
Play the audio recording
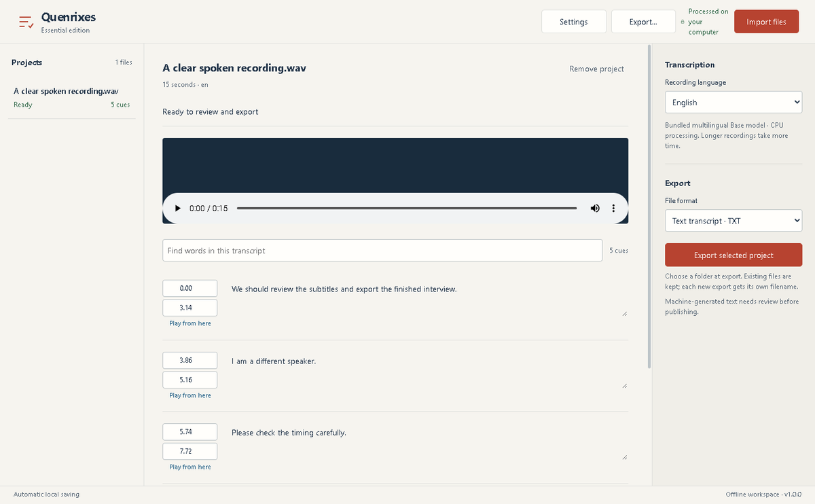tap(178, 209)
